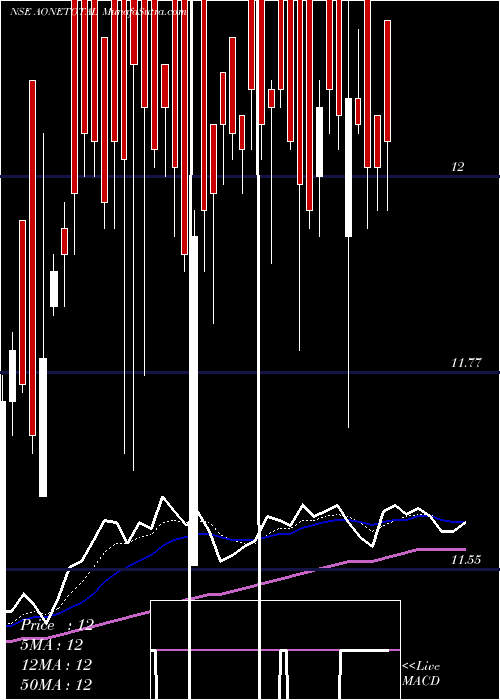Select the 12 price level label
This screenshot has height=700, width=500.
[458, 167]
